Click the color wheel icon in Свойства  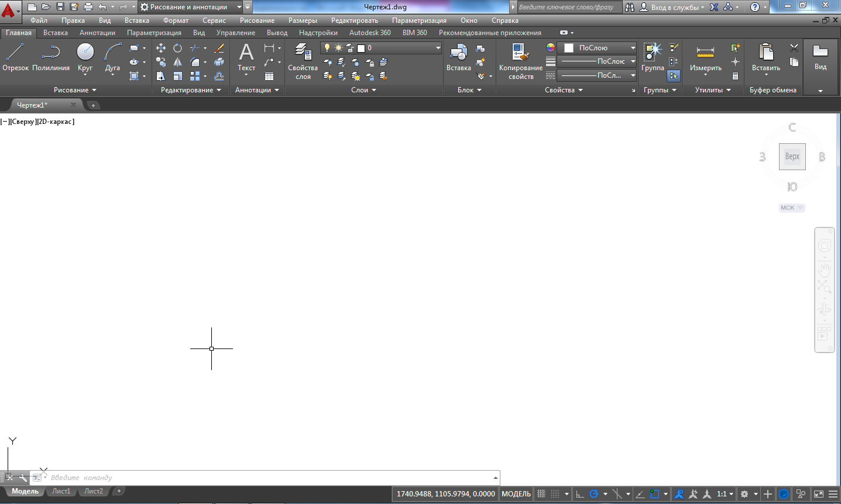tap(550, 47)
